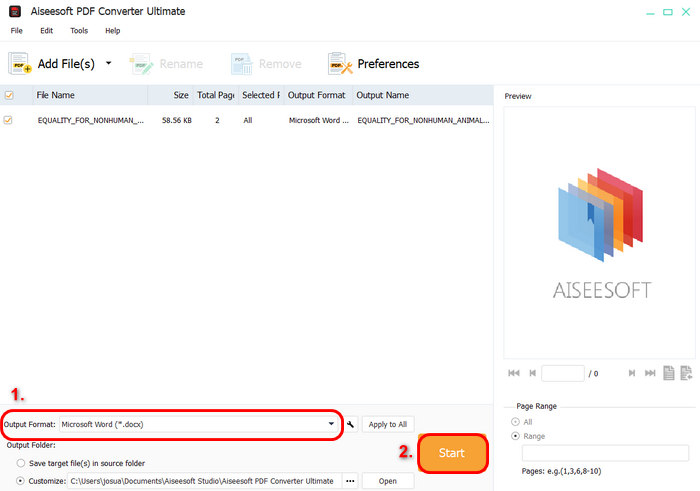This screenshot has height=491, width=700.
Task: Select the Range page range radio
Action: (x=515, y=436)
